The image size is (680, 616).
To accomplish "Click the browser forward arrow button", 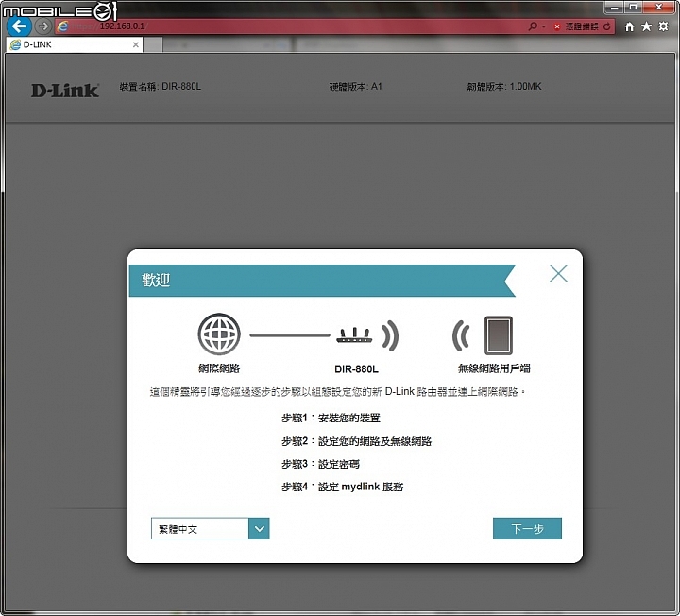I will 42,26.
